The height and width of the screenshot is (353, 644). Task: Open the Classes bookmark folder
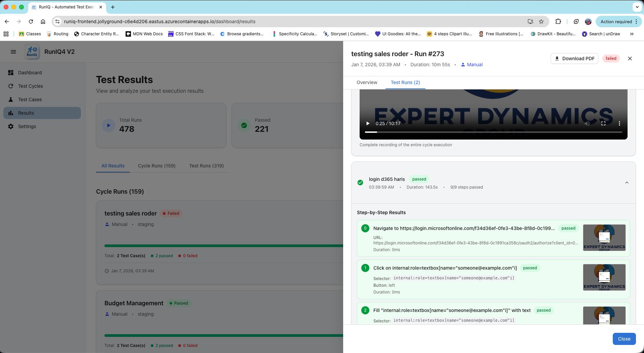click(30, 34)
